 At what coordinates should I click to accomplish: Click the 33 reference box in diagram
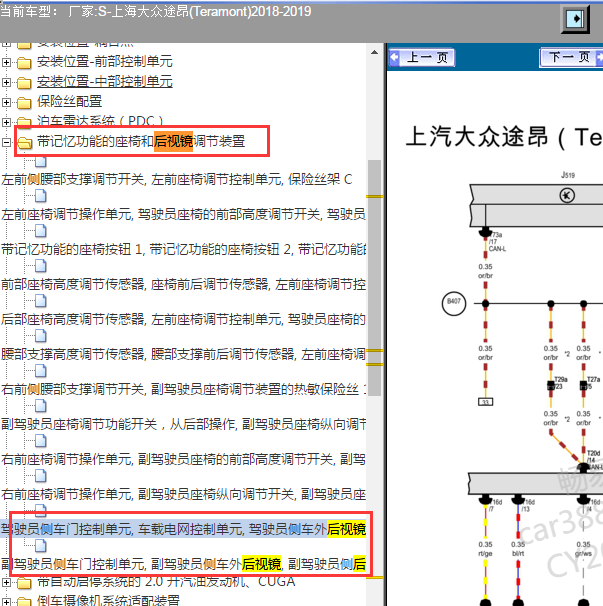pos(485,402)
